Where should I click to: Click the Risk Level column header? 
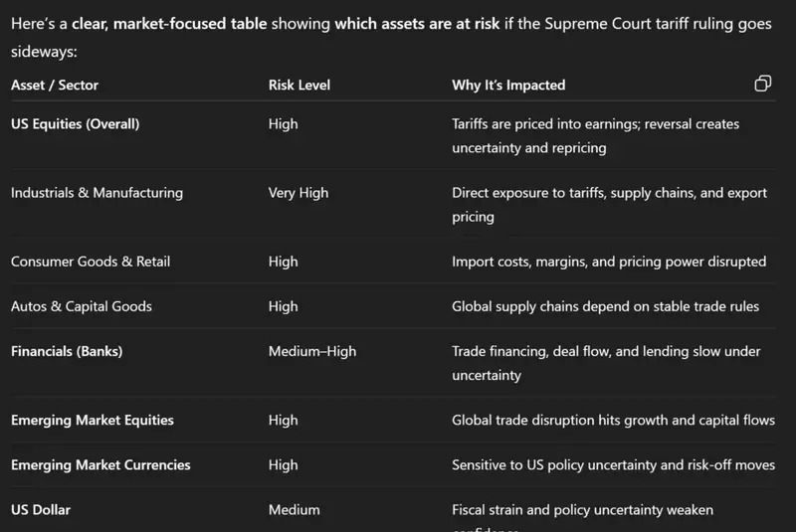[x=299, y=86]
